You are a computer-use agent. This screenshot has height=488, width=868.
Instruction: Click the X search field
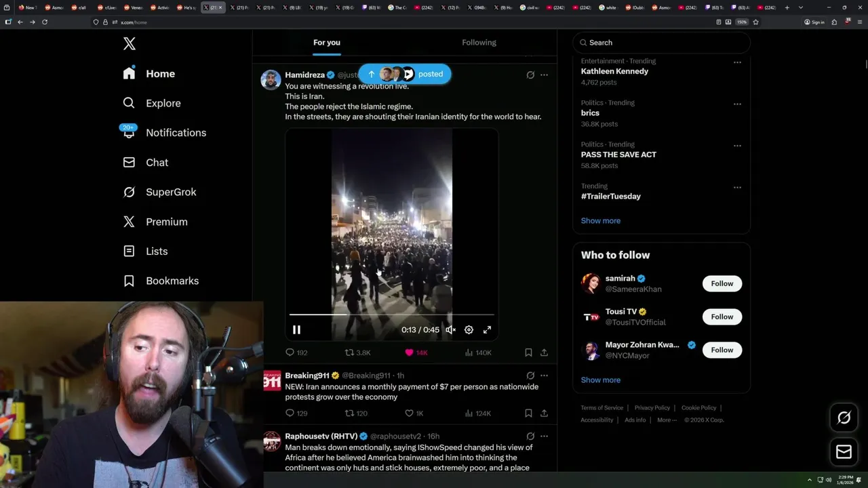(x=662, y=43)
